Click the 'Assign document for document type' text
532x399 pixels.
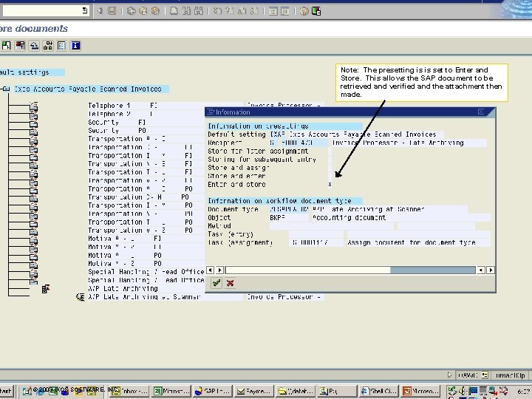[x=412, y=242]
